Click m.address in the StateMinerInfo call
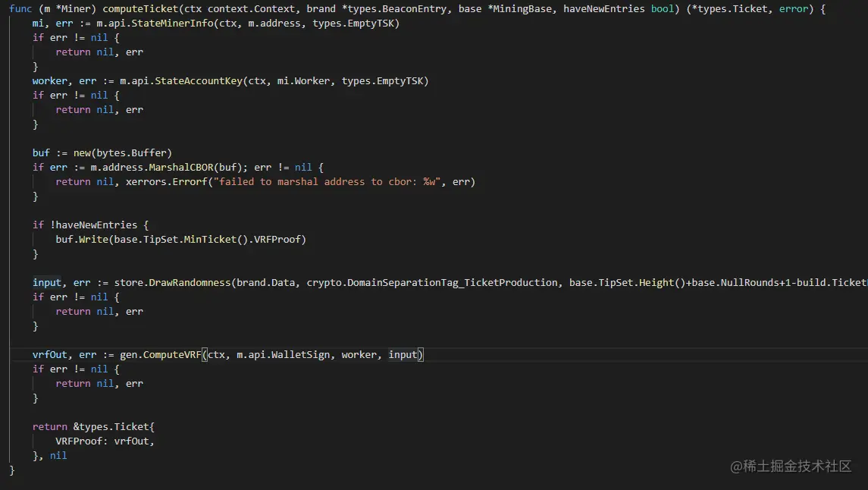The image size is (868, 490). pos(274,24)
